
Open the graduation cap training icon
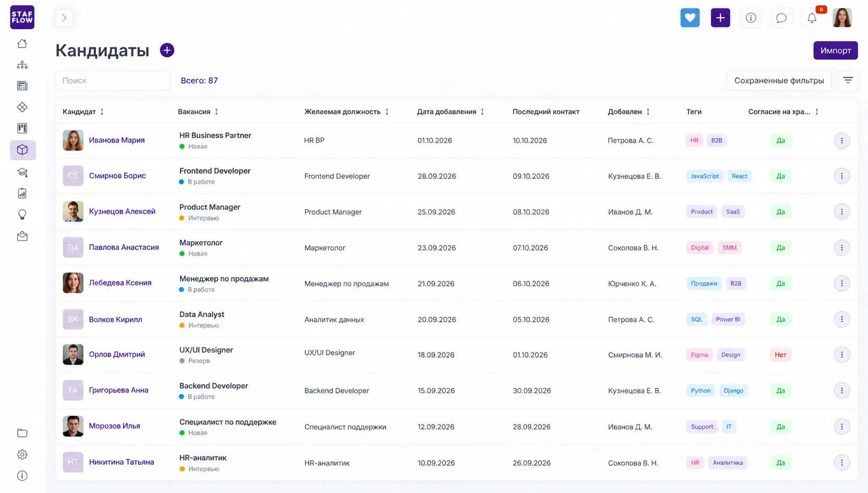pos(22,172)
